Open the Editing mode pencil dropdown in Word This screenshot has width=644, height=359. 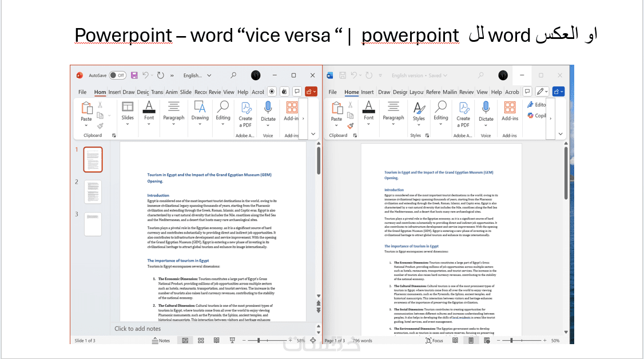542,92
